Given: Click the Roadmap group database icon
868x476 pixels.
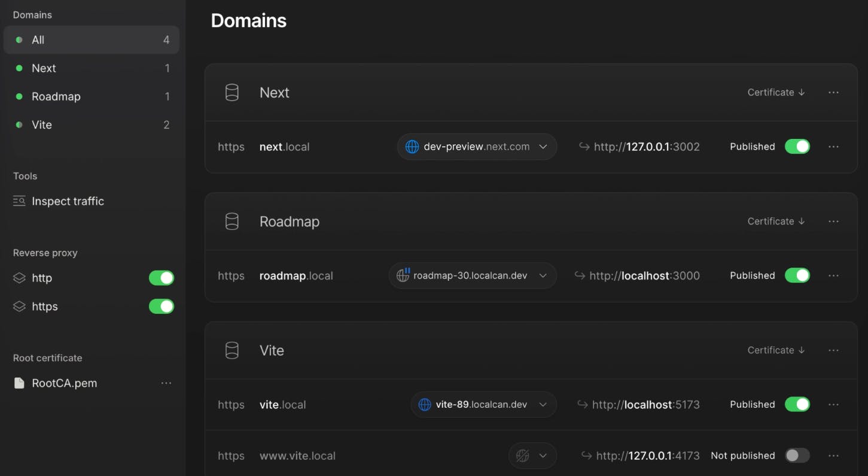Looking at the screenshot, I should coord(232,221).
